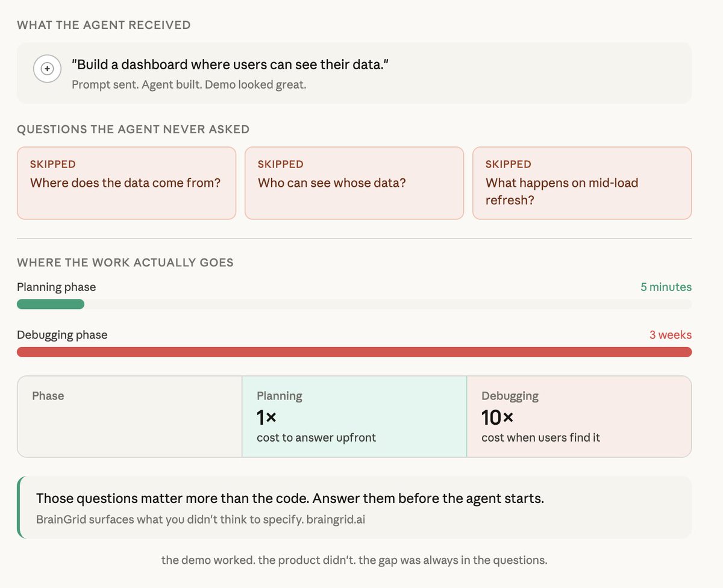Click the Planning "1×" cost value

pos(266,416)
